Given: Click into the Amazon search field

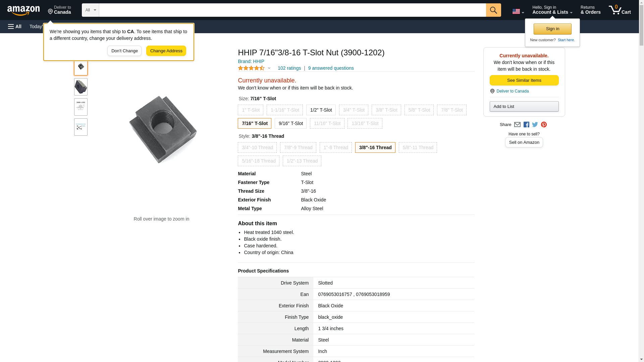Looking at the screenshot, I should pos(292,10).
